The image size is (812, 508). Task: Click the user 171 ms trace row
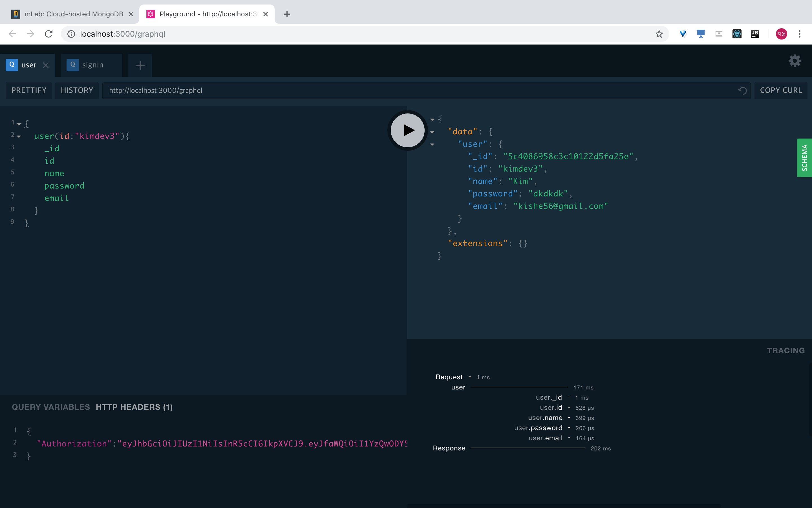click(522, 387)
